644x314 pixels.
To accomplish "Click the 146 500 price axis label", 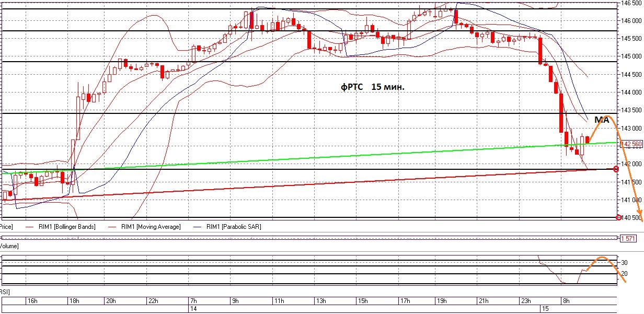I will [631, 3].
